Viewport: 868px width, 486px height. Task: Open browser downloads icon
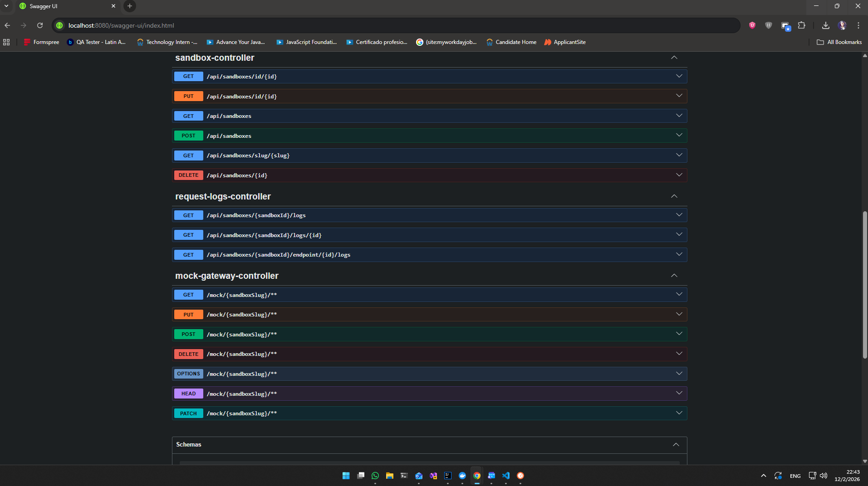[x=825, y=25]
